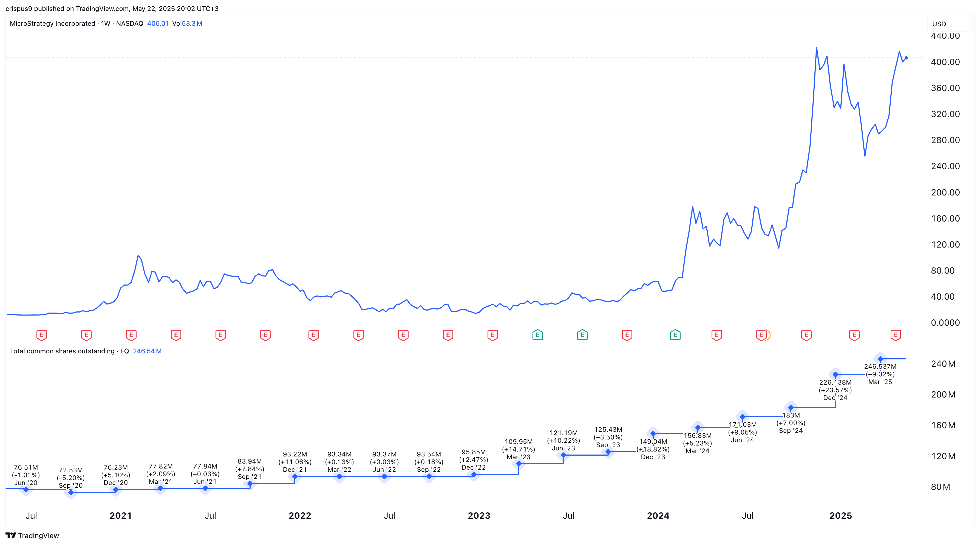Click the Jun '24 171.03M diamond marker
Image resolution: width=980 pixels, height=545 pixels.
click(743, 417)
